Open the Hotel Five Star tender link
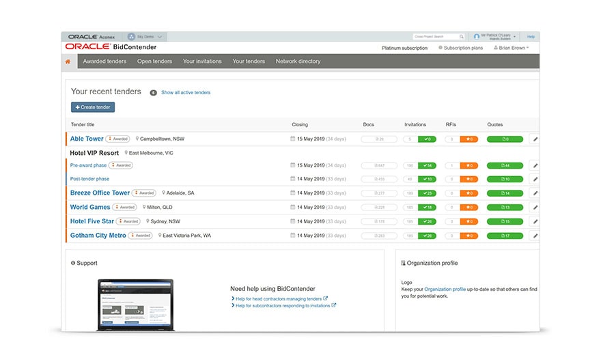Screen dimensions: 601x364 pos(92,221)
